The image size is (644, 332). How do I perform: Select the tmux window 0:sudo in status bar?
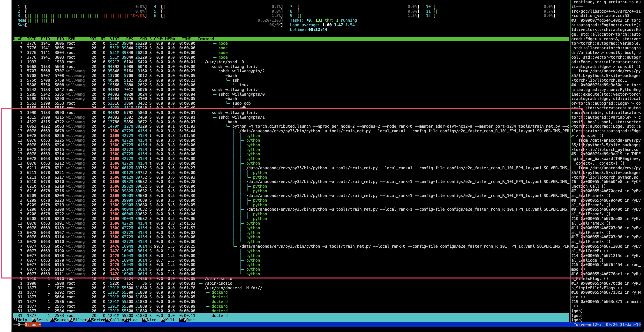click(x=33, y=324)
